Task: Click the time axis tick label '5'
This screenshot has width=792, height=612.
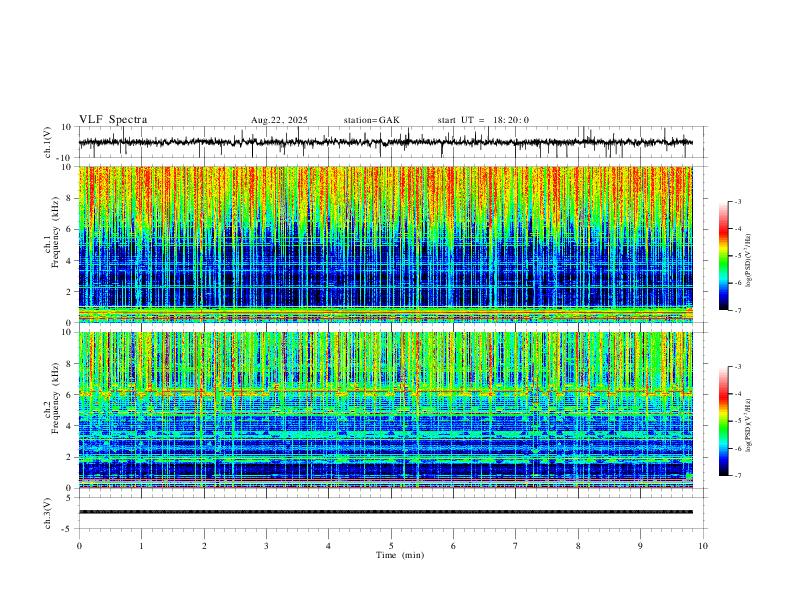Action: pos(391,546)
